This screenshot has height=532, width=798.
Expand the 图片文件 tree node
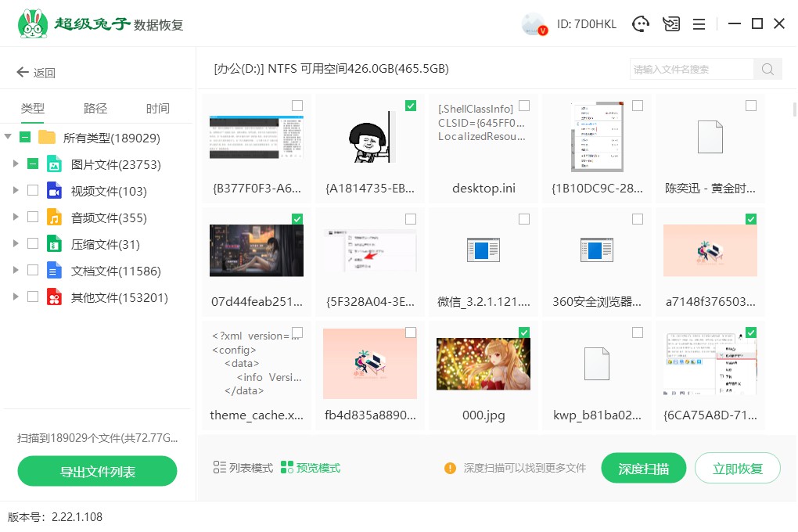point(15,164)
